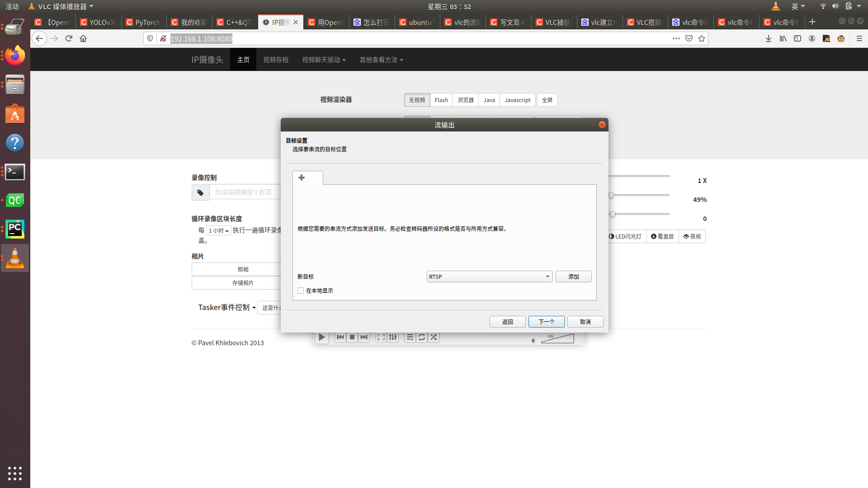Toggle the 夜视 night vision button

692,236
